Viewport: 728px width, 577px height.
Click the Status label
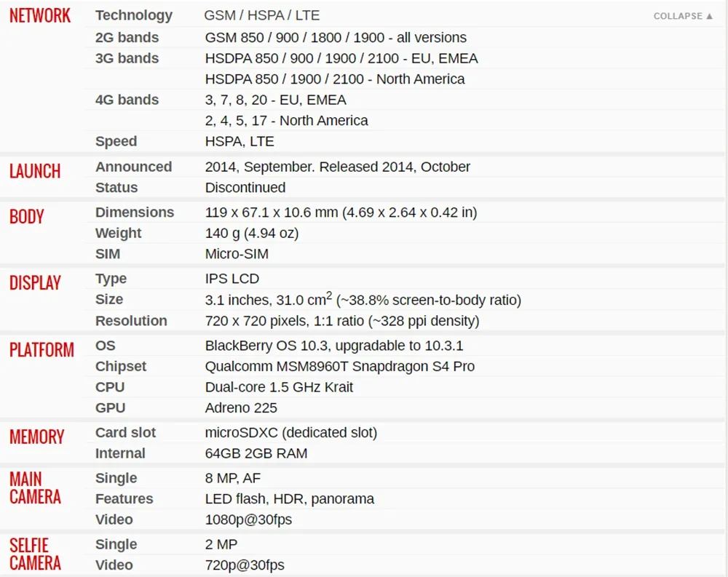click(116, 188)
